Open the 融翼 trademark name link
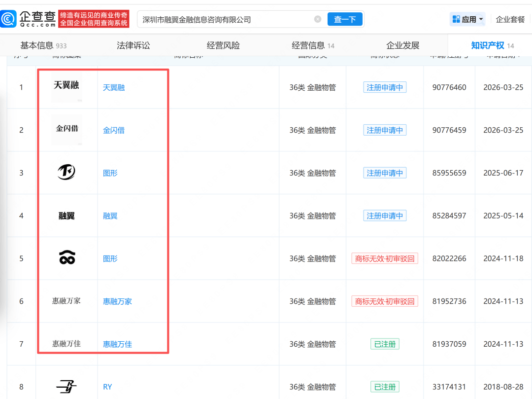This screenshot has height=399, width=532. (110, 216)
